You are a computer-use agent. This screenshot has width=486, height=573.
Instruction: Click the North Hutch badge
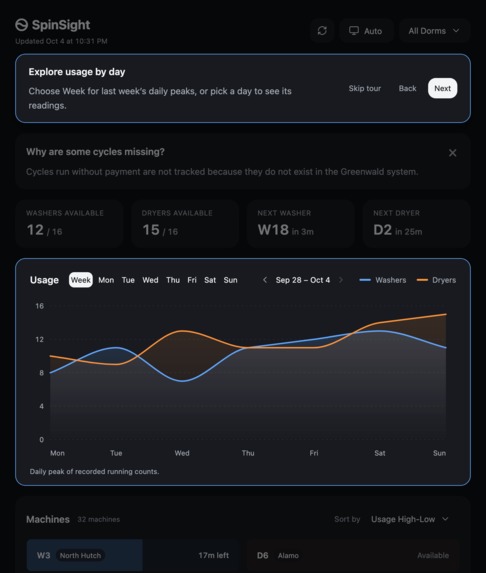(80, 555)
